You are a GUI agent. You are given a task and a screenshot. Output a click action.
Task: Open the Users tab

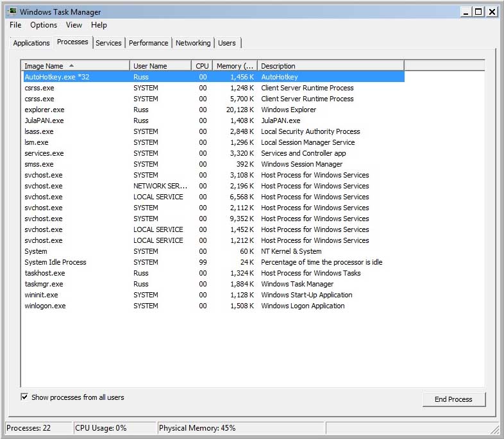coord(227,43)
